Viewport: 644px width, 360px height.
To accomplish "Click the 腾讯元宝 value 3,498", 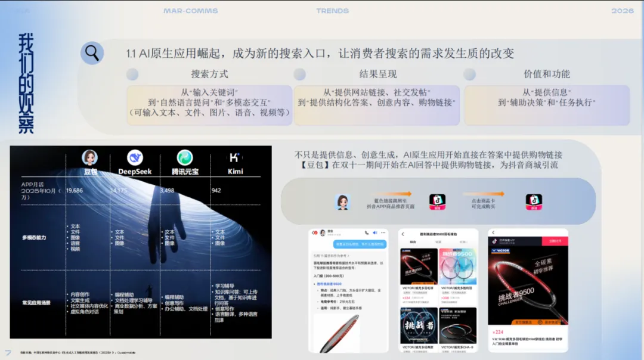I will [167, 191].
